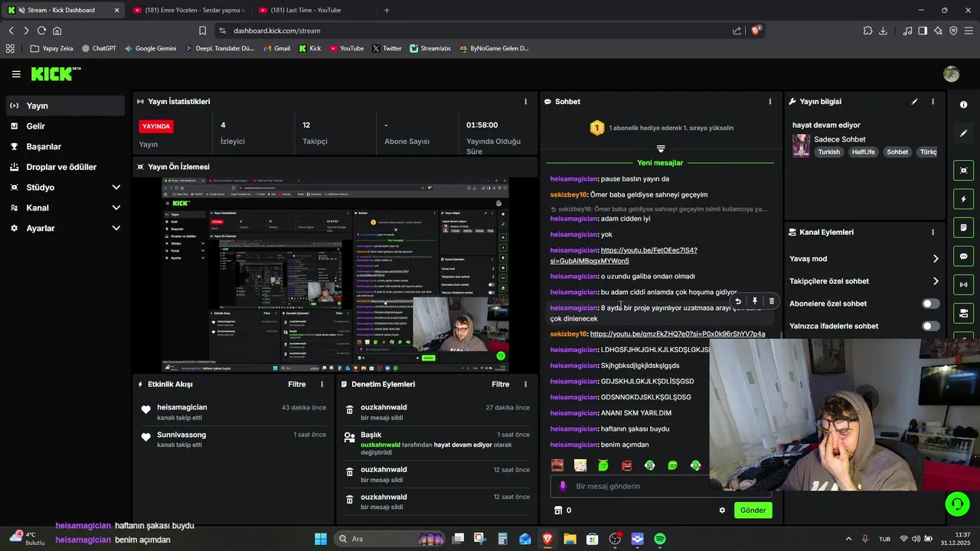Jump to new messages via down arrow in chat
Image resolution: width=980 pixels, height=551 pixels.
point(661,148)
